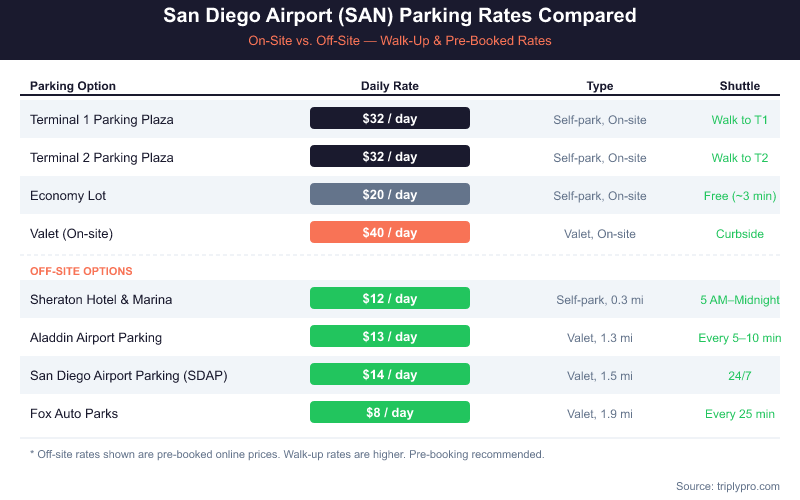Click the Daily Rate column header
800x500 pixels.
(390, 86)
